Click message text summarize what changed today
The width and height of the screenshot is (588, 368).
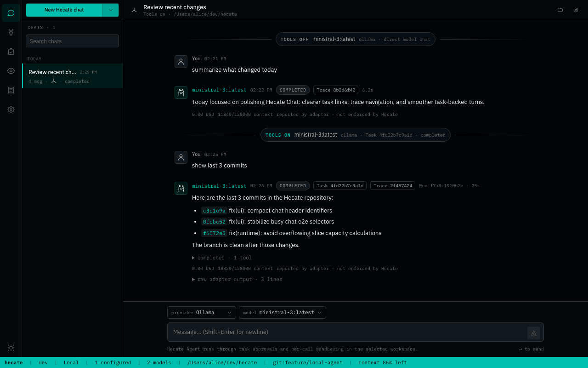pos(234,70)
